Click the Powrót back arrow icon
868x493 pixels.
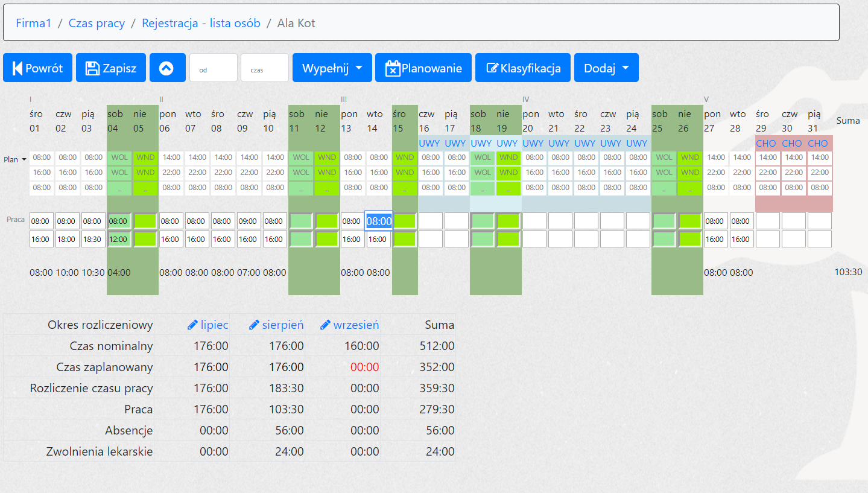(x=17, y=68)
